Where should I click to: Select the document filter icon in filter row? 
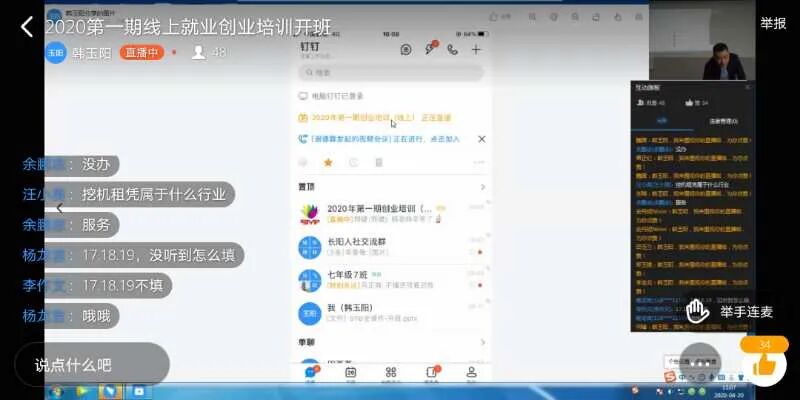point(379,163)
